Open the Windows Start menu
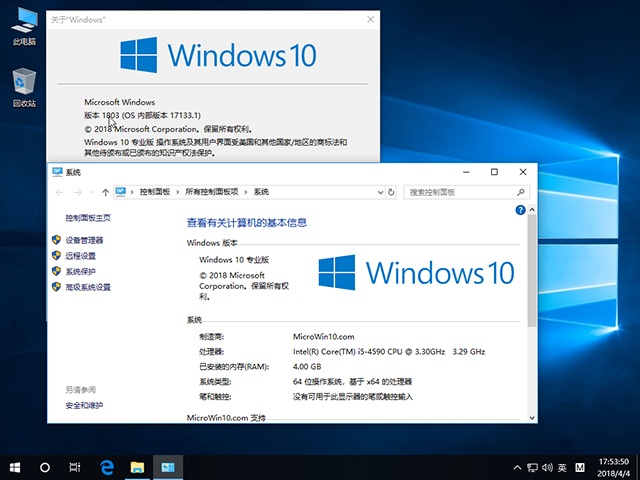Screen dimensions: 640x480 click(x=15, y=467)
